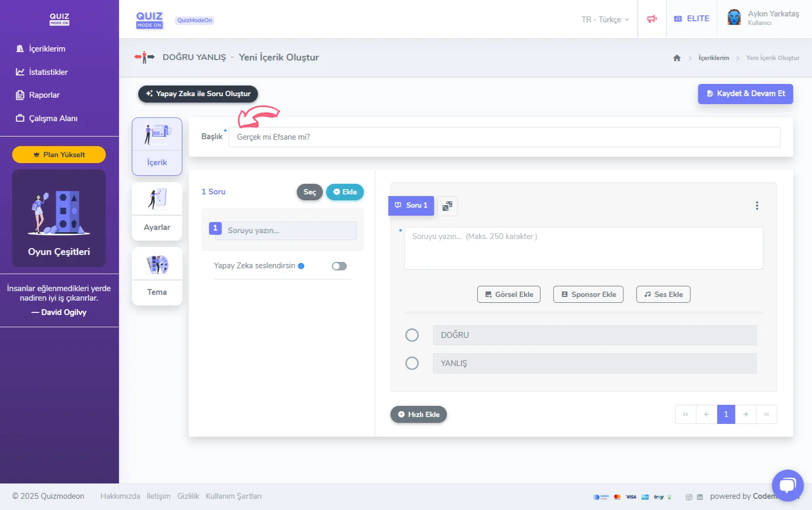The width and height of the screenshot is (812, 510).
Task: Click the home breadcrumb icon
Action: tap(676, 58)
